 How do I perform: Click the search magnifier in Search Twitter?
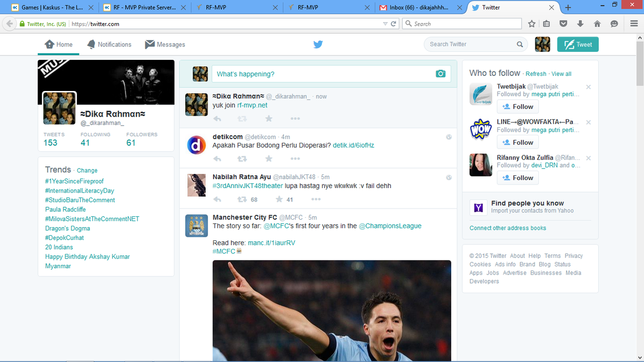point(520,44)
